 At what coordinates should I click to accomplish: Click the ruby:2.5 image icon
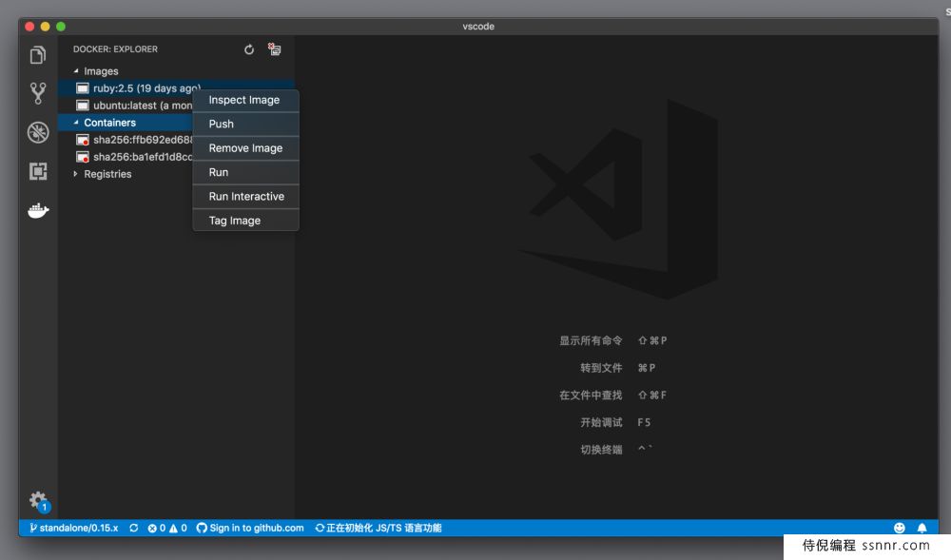click(83, 88)
